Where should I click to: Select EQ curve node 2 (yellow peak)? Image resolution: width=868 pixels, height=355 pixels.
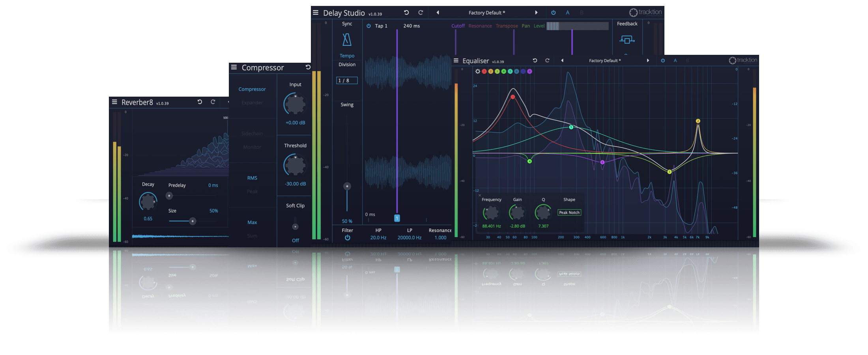(698, 121)
